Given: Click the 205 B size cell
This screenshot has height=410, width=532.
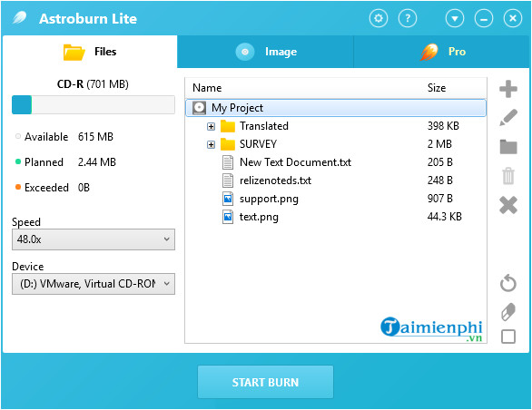Looking at the screenshot, I should 439,162.
